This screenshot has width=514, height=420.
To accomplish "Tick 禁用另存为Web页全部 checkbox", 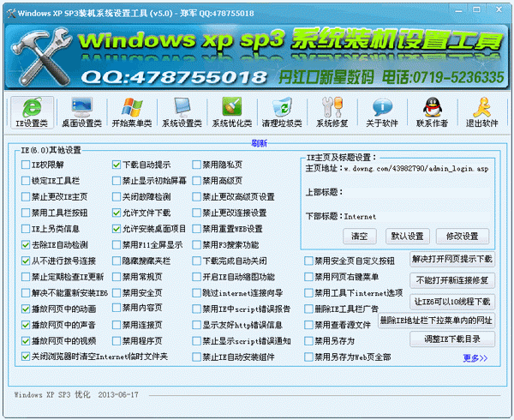I will click(x=308, y=357).
